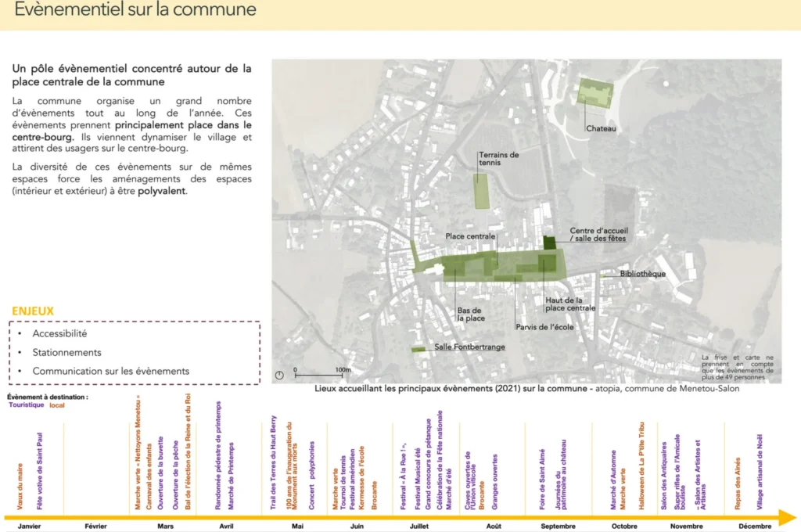Select the Juillet month on timeline
This screenshot has width=801, height=532.
419,527
